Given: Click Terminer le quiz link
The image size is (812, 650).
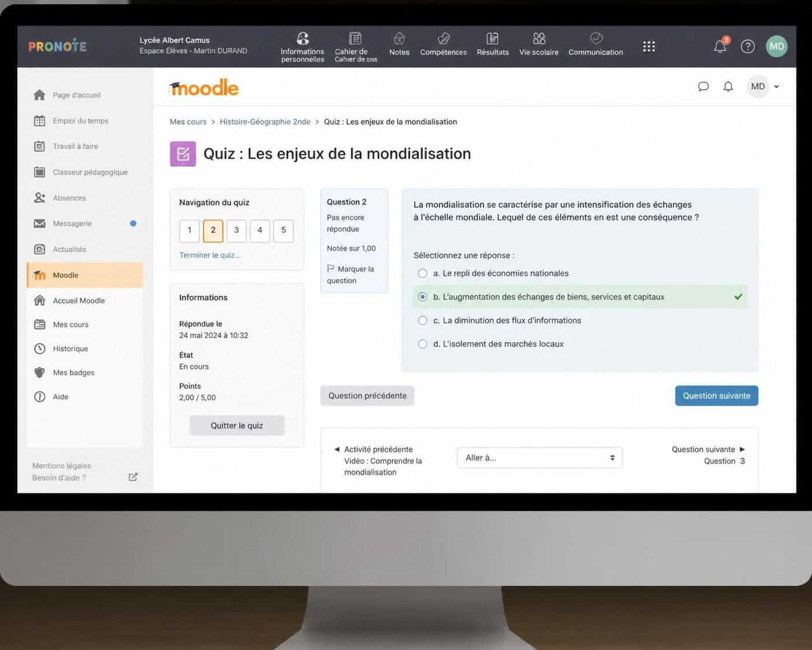Looking at the screenshot, I should [210, 255].
